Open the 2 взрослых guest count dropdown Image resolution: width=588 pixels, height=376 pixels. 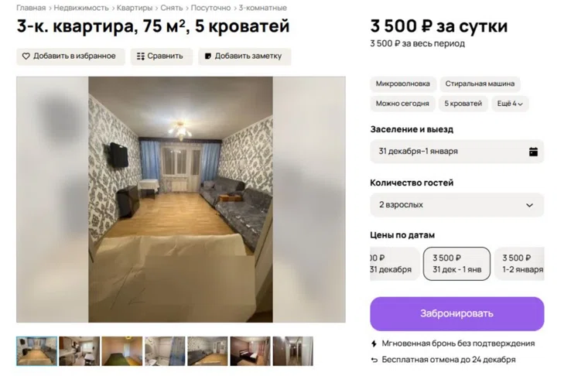pos(456,205)
